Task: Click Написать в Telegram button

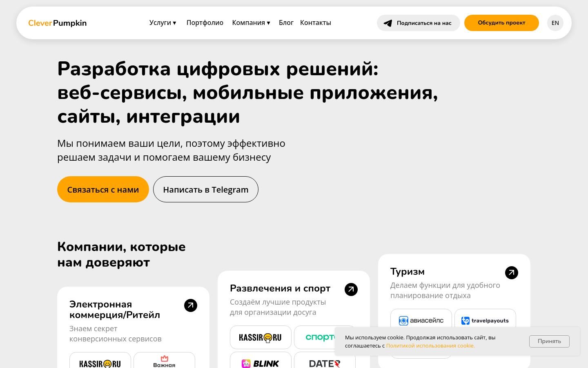Action: coord(206,189)
